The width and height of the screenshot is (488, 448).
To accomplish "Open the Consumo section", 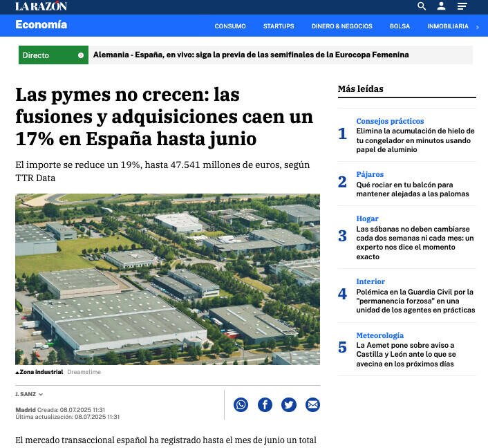I will [230, 26].
